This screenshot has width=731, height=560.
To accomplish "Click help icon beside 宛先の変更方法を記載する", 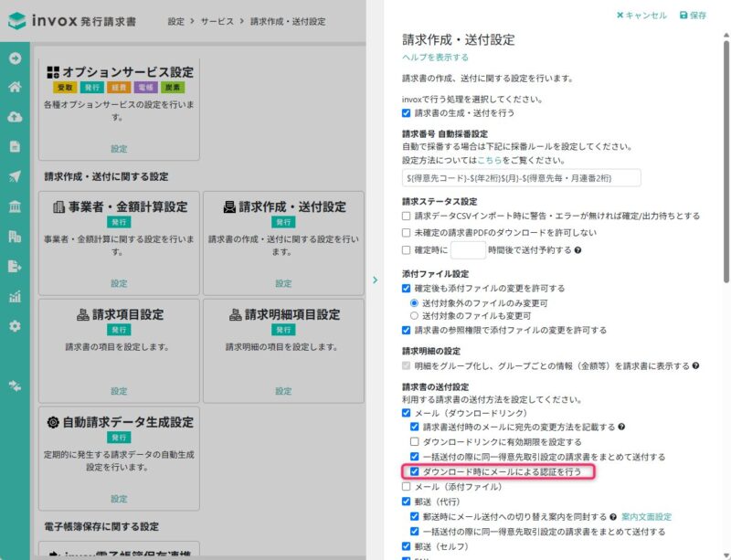I will coord(621,427).
